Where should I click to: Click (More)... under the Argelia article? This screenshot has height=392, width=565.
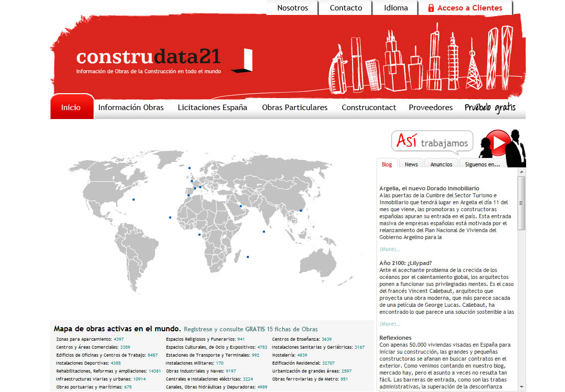point(389,249)
